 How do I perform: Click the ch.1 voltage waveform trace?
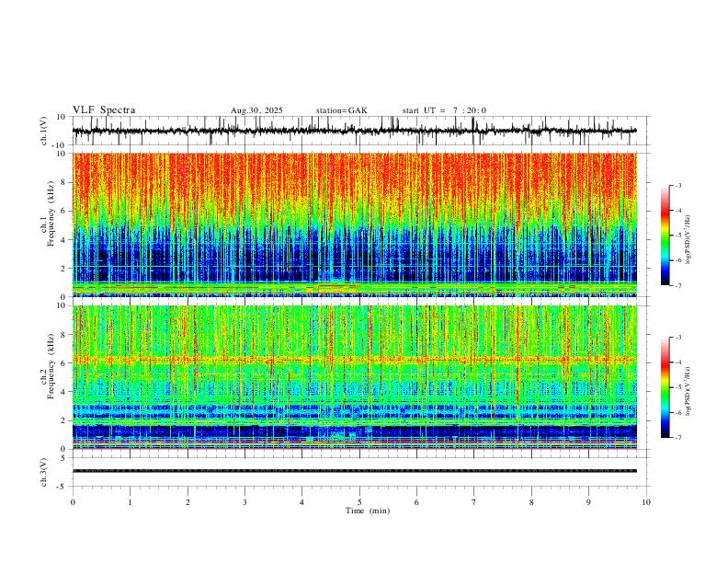(x=355, y=131)
